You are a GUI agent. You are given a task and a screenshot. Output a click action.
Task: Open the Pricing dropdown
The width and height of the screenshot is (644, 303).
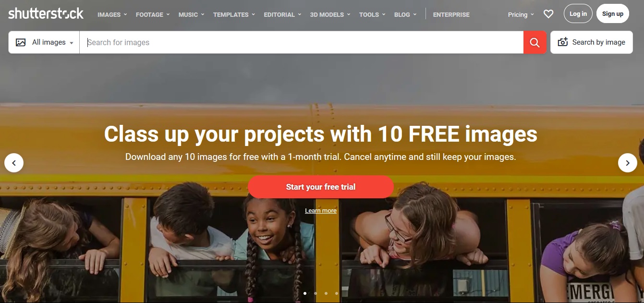(x=521, y=14)
